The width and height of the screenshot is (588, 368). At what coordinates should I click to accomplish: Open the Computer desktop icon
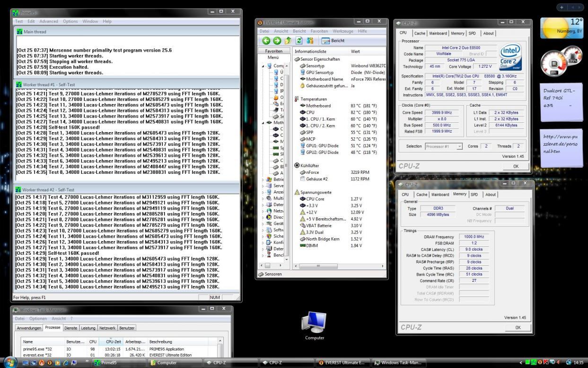(x=315, y=326)
